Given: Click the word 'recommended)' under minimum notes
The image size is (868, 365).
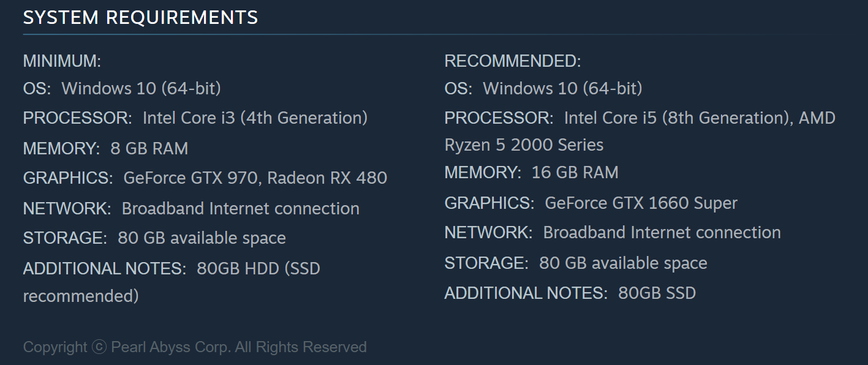Looking at the screenshot, I should 81,296.
